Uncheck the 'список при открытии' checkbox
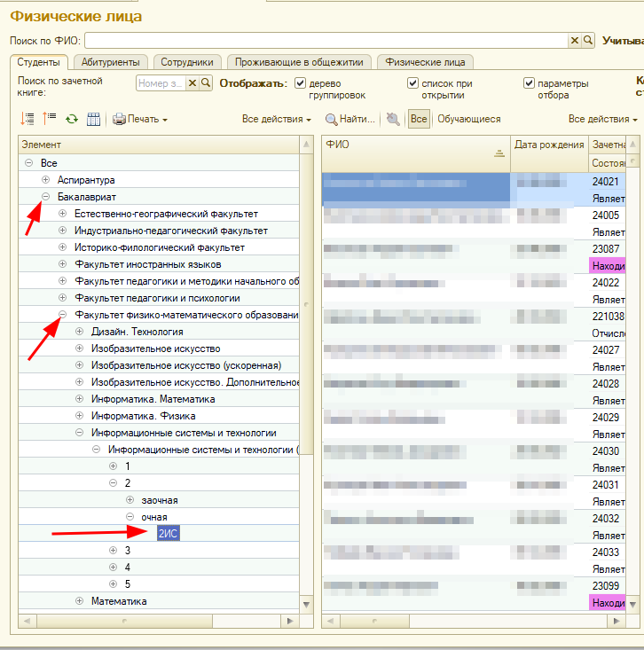Screen dimensions: 644x650 coord(412,83)
